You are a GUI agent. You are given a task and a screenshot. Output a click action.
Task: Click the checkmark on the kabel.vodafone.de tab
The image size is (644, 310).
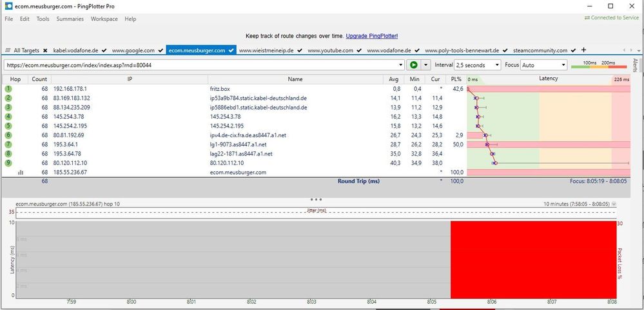104,50
